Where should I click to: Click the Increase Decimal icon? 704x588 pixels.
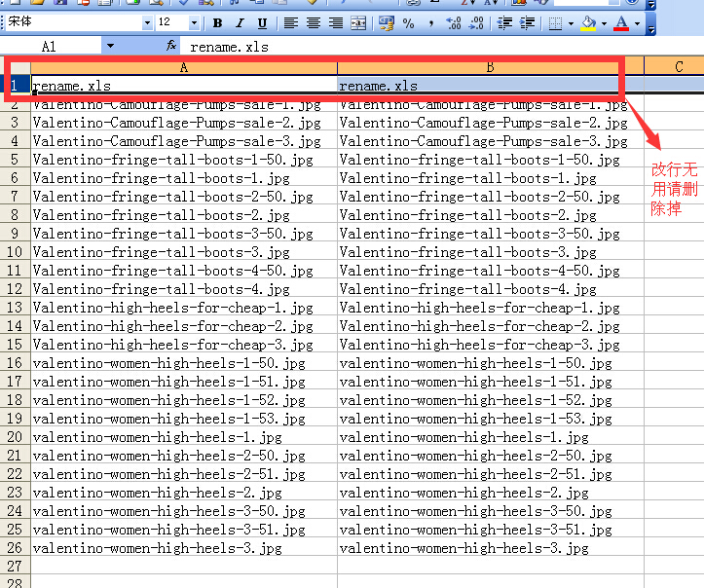click(454, 23)
